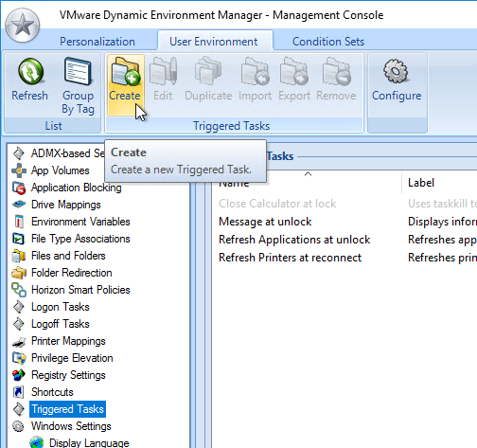The image size is (477, 448).
Task: Select Printer Mappings in the tree
Action: tap(68, 341)
